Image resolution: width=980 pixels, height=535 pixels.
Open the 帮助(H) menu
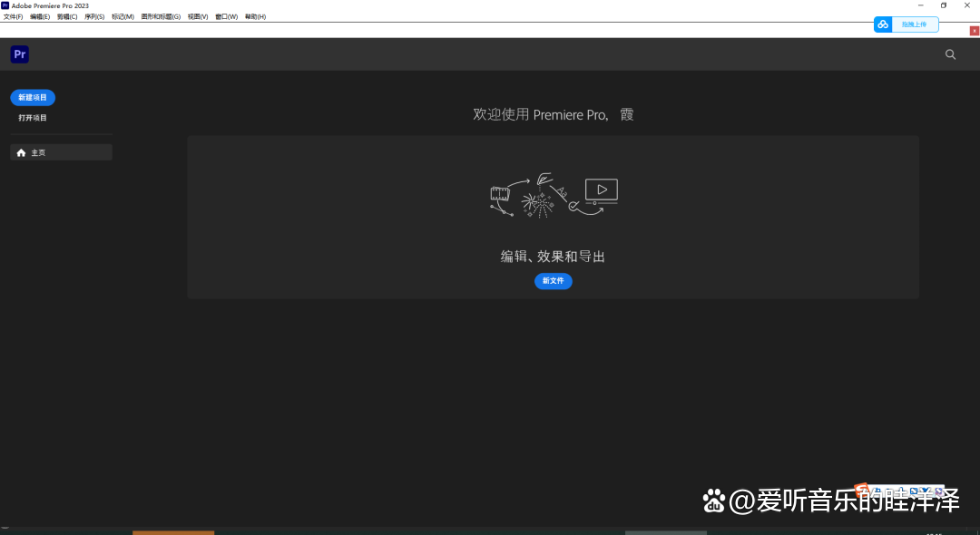[x=255, y=17]
